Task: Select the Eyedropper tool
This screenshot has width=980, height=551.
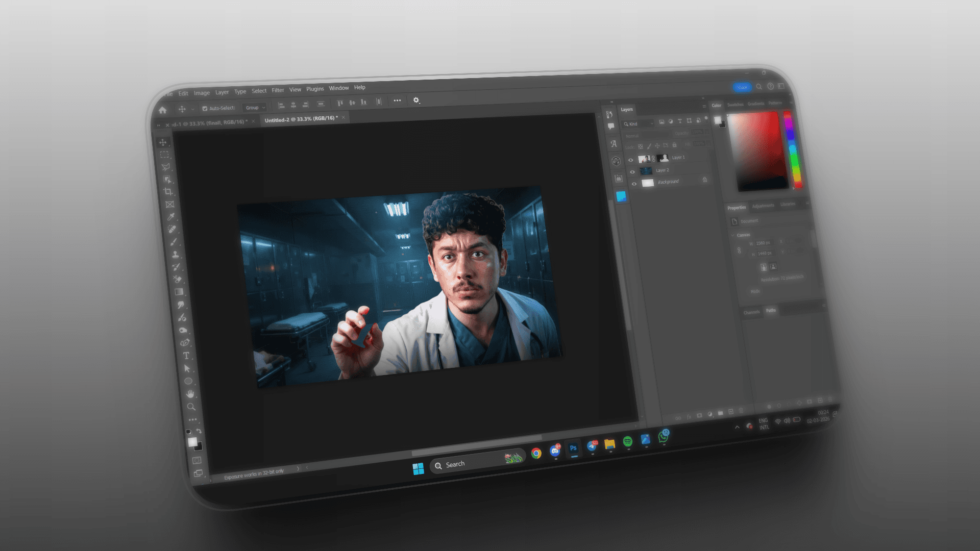Action: point(171,217)
